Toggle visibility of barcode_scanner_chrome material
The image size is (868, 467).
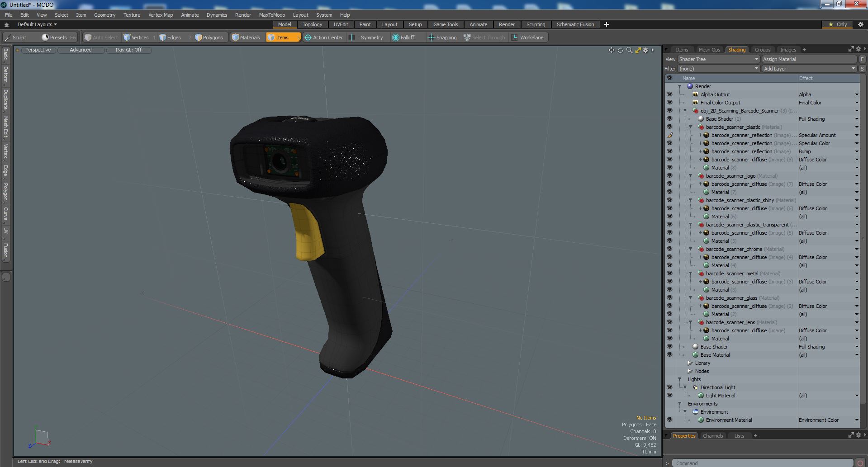tap(669, 249)
